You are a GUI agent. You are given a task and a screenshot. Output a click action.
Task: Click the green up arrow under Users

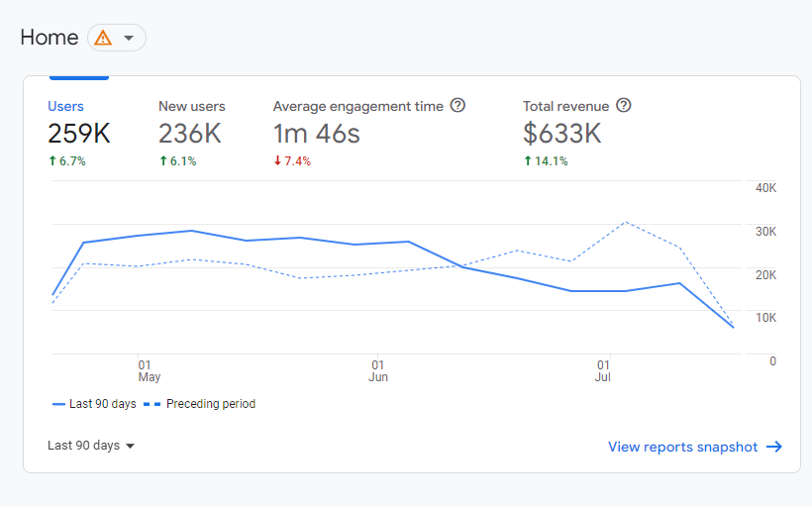[x=52, y=161]
